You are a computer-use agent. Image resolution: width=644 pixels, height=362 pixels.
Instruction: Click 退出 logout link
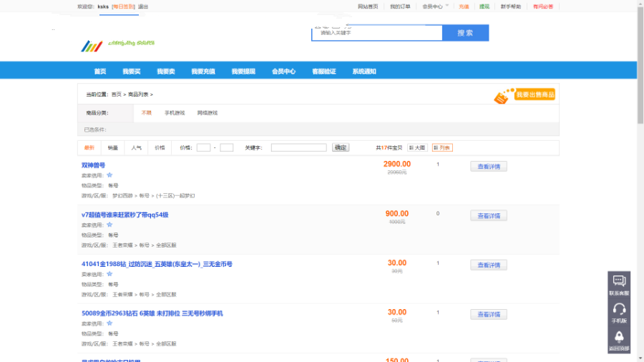(x=143, y=6)
